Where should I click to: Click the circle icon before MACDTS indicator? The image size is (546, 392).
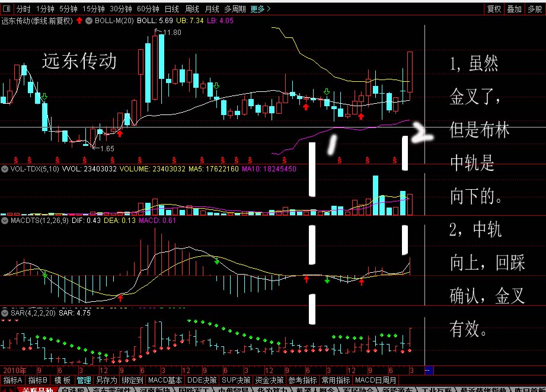click(x=5, y=221)
